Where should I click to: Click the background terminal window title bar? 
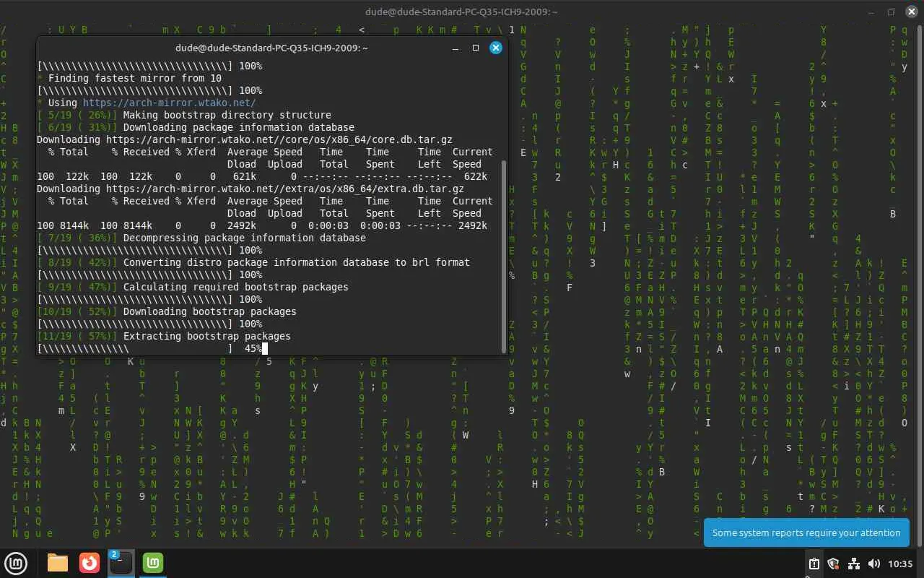(x=462, y=12)
